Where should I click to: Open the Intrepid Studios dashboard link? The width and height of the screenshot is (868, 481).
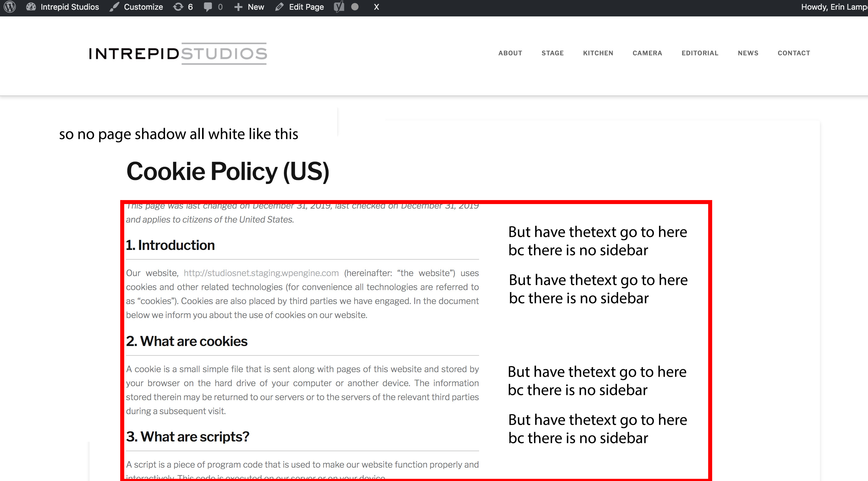point(62,7)
